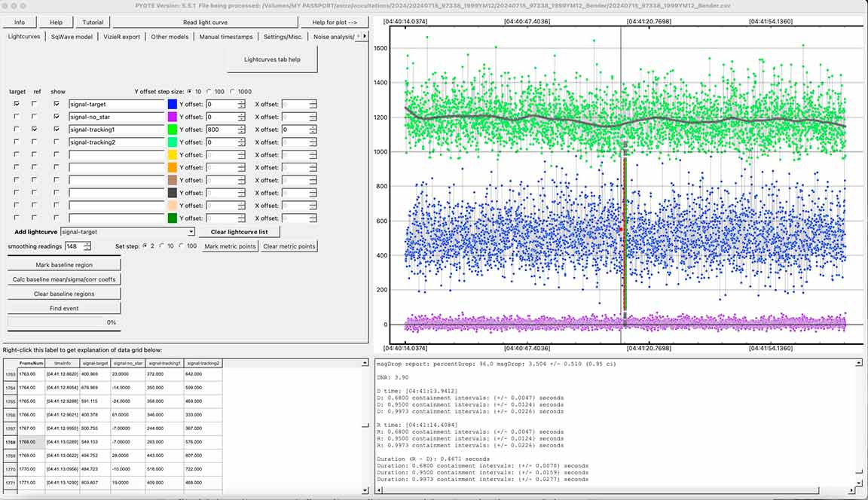The height and width of the screenshot is (500, 868).
Task: Click Mark baseline region
Action: (64, 265)
